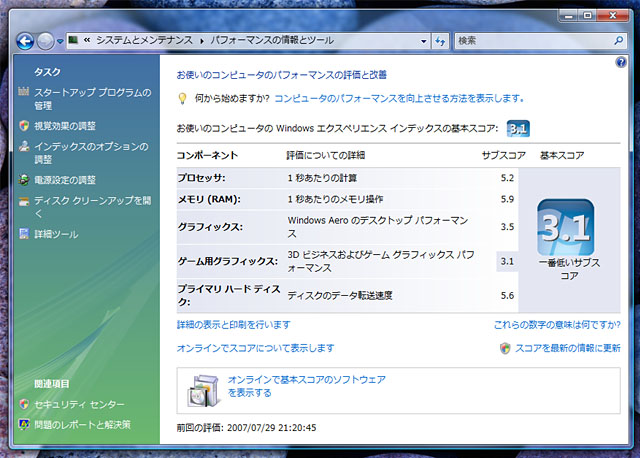Viewport: 640px width, 458px height.
Task: Open 電源設定の調整 task link
Action: click(x=65, y=180)
